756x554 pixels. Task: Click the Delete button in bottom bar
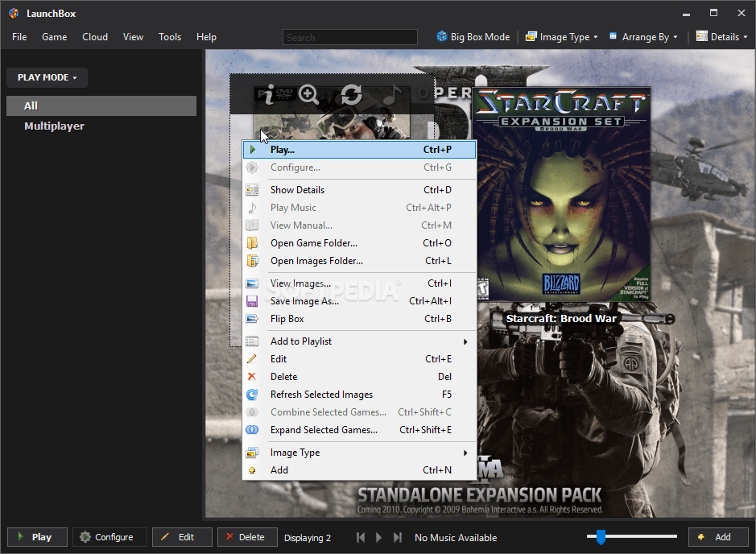click(x=247, y=537)
